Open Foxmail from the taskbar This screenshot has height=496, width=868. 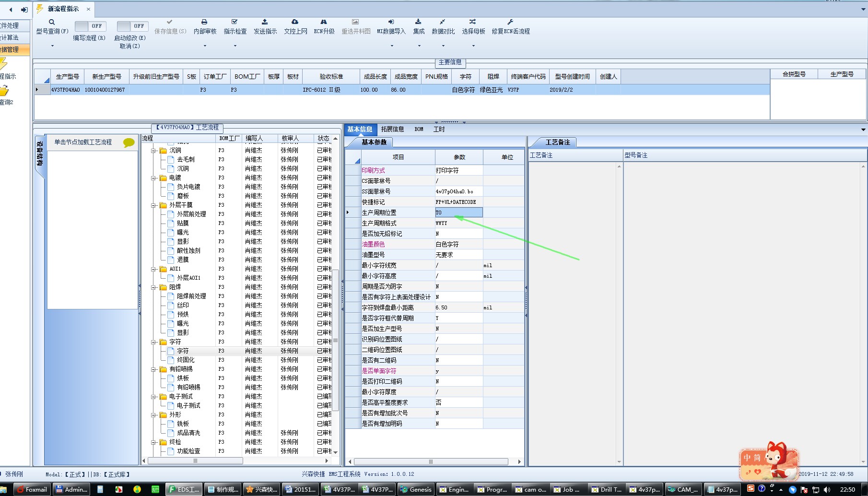32,489
